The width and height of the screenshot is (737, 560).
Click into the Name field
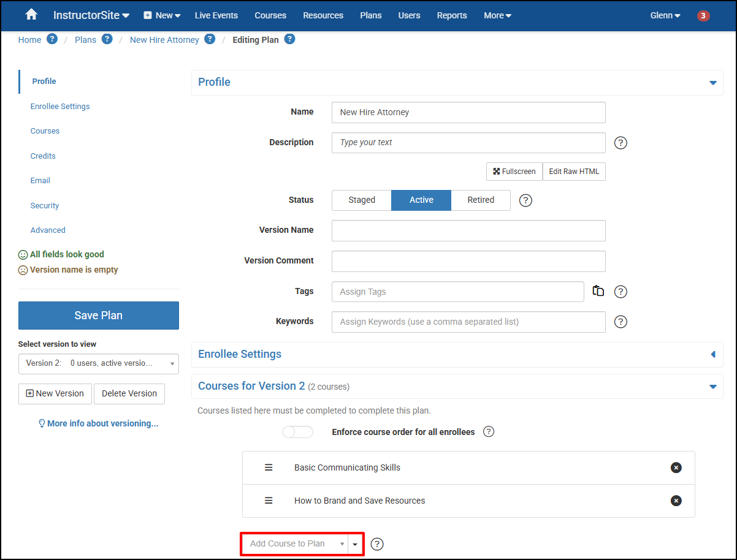[x=468, y=113]
